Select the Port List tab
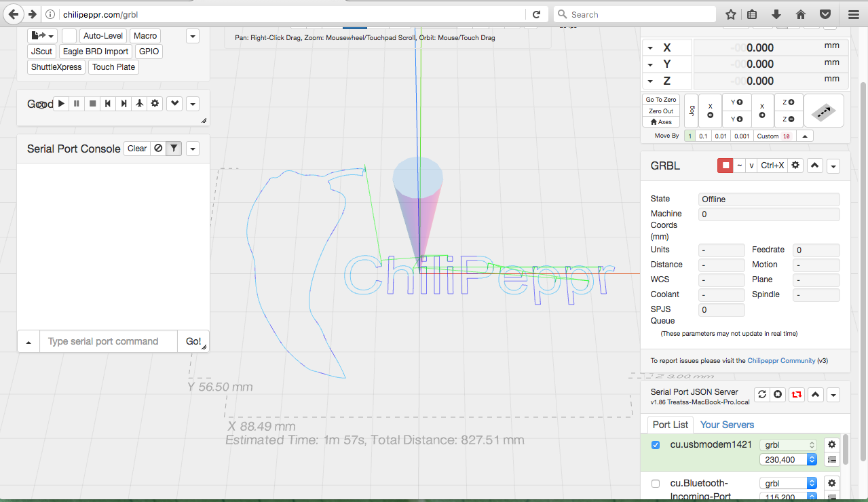Viewport: 868px width, 502px height. pos(670,425)
